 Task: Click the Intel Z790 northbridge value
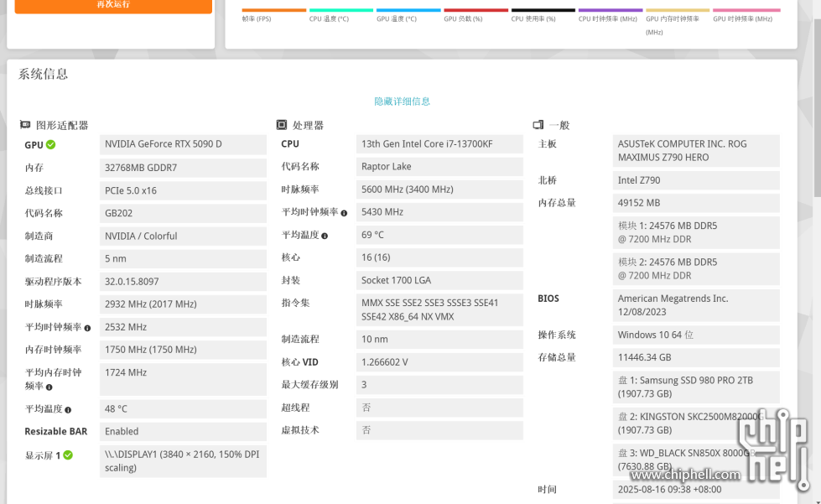click(x=696, y=180)
